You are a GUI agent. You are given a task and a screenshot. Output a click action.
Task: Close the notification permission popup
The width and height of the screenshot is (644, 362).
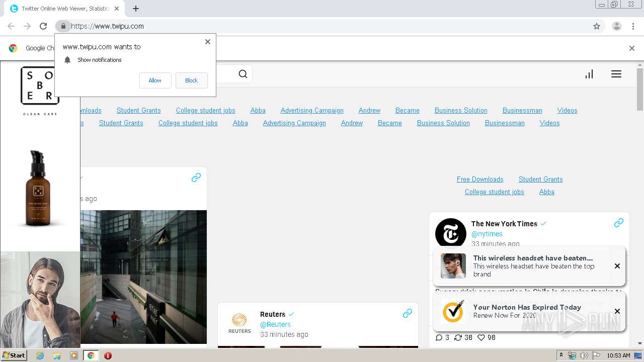click(208, 42)
